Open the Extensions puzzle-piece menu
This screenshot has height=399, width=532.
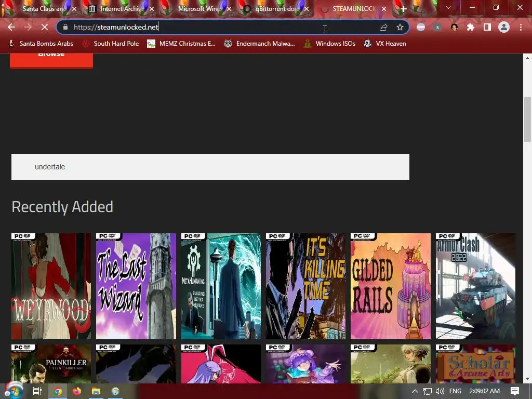pos(471,27)
